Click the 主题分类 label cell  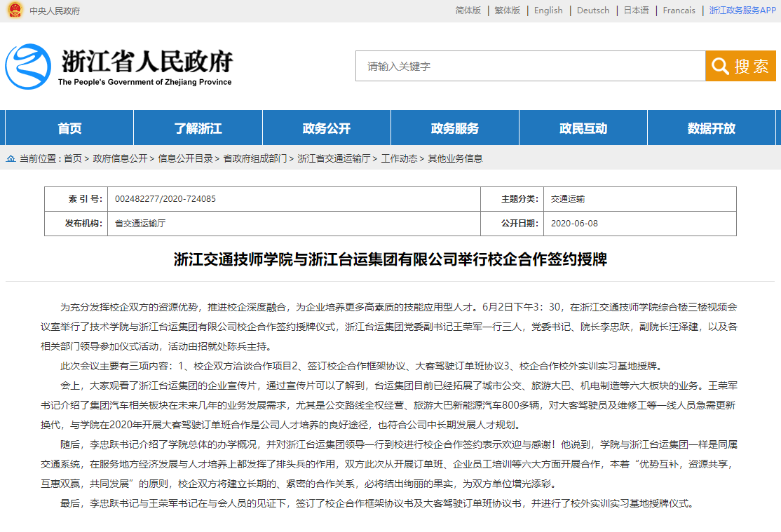pos(512,199)
